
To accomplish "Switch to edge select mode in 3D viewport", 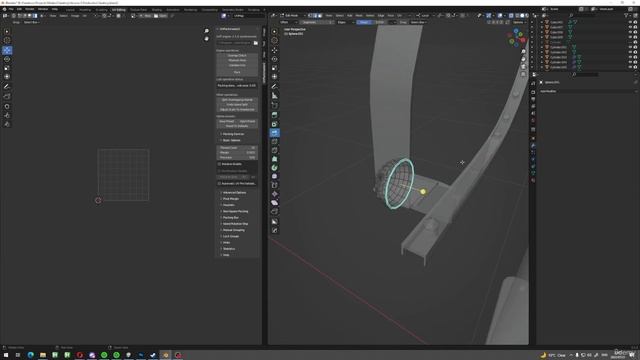I will pos(315,16).
